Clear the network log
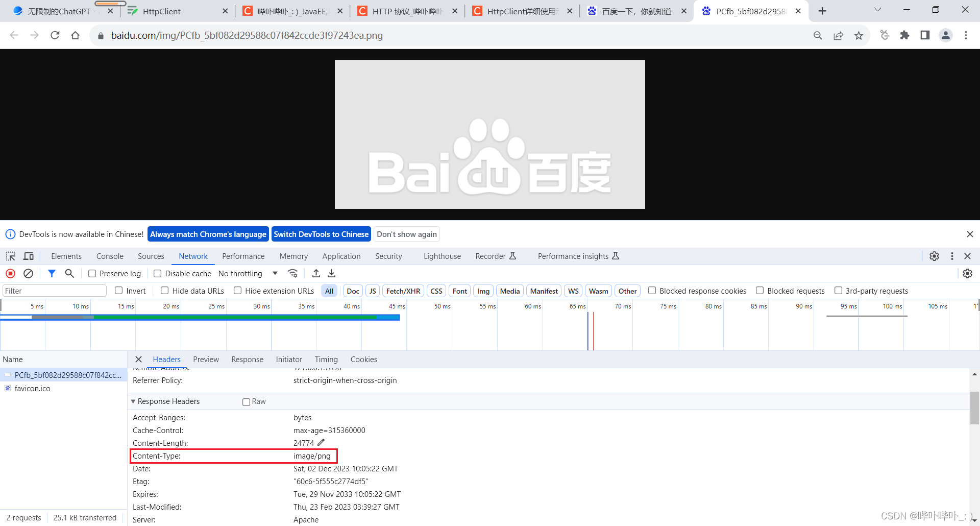980x526 pixels. 28,273
